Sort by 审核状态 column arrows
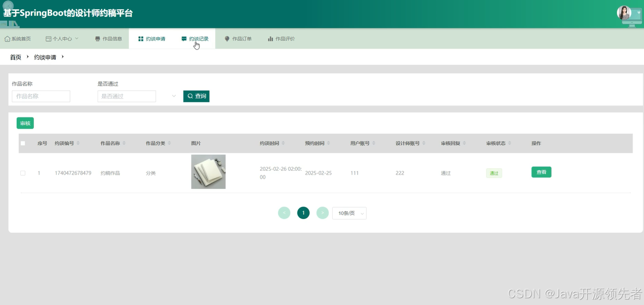This screenshot has width=644, height=305. (510, 143)
